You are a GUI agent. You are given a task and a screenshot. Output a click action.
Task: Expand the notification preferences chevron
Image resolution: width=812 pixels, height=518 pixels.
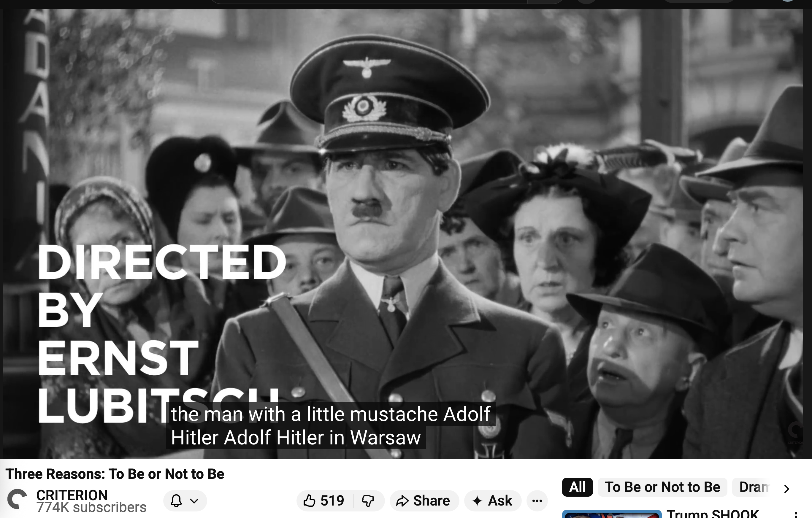click(x=194, y=500)
